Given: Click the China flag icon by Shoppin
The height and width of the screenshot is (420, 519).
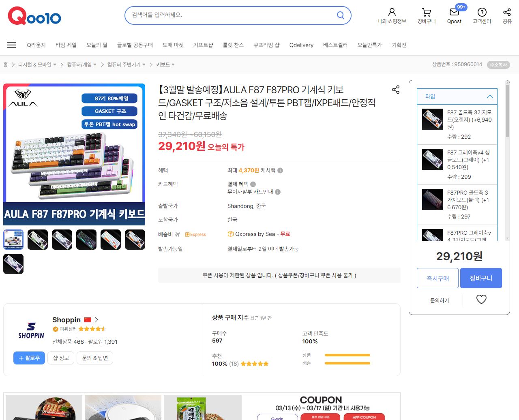Looking at the screenshot, I should 88,320.
